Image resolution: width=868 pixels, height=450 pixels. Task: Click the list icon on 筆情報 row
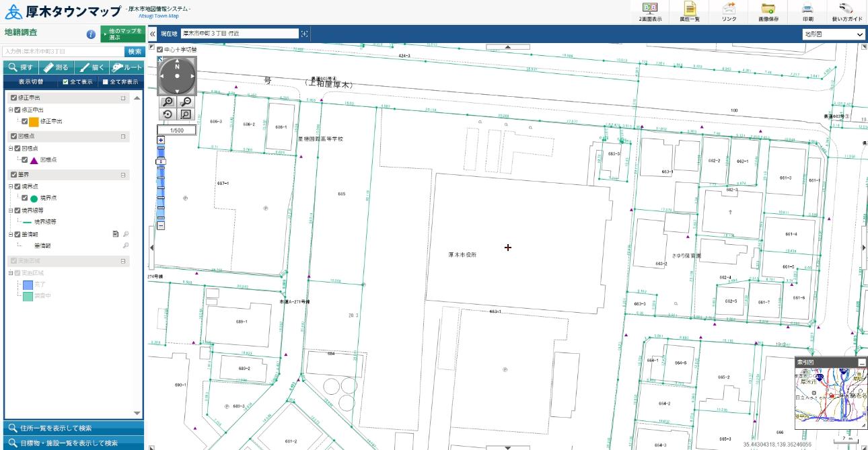point(116,234)
